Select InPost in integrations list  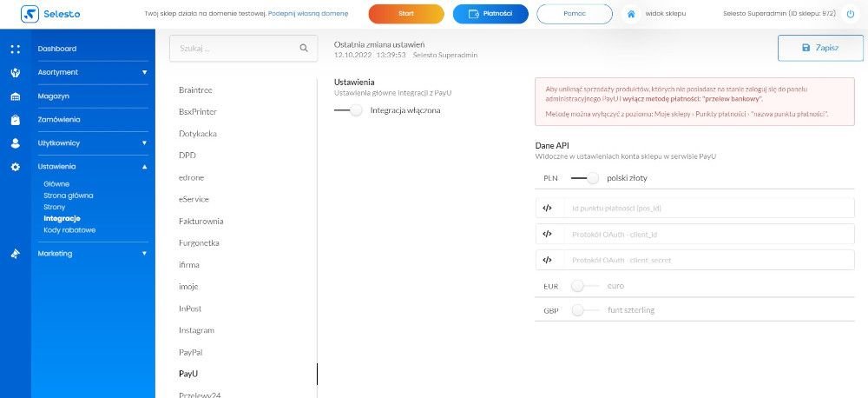click(190, 308)
